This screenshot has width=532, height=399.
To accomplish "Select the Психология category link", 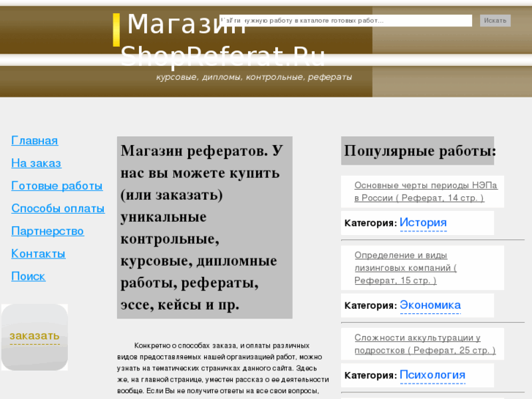I will [x=432, y=376].
